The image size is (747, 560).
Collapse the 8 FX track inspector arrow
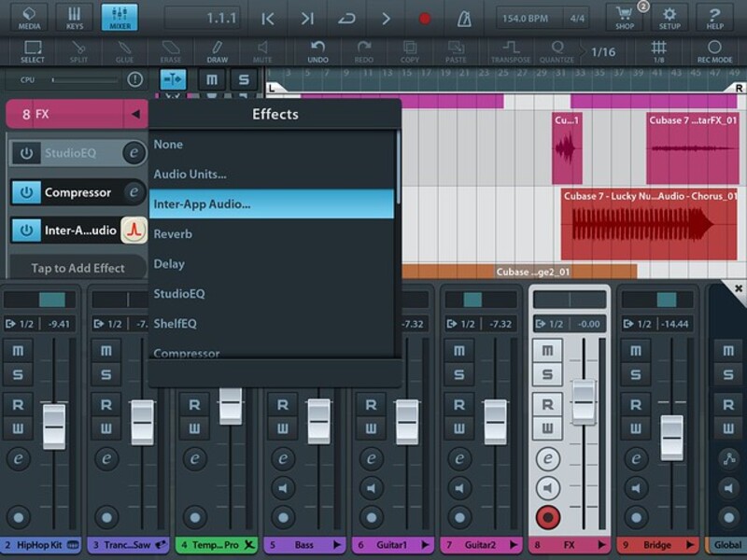[135, 114]
